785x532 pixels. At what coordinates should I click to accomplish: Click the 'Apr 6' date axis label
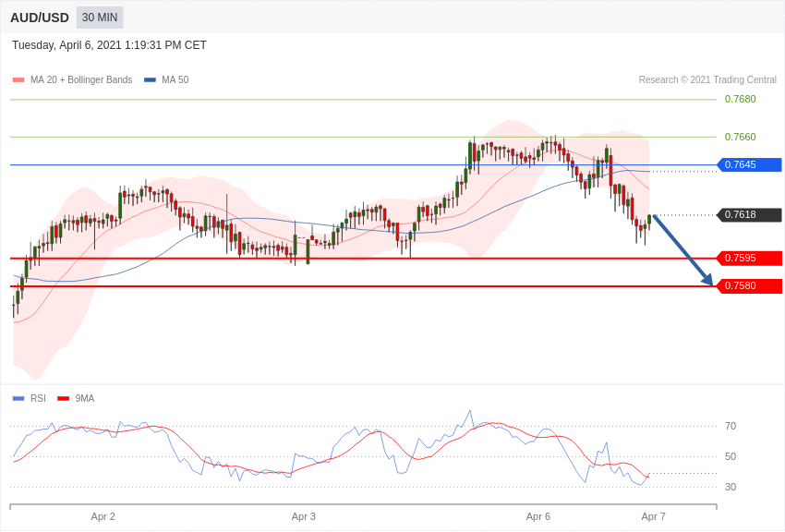pos(538,516)
